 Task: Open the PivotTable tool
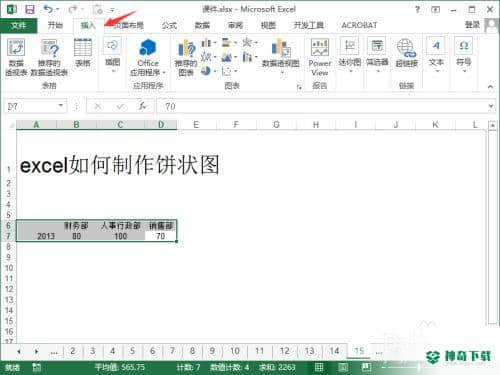(16, 57)
